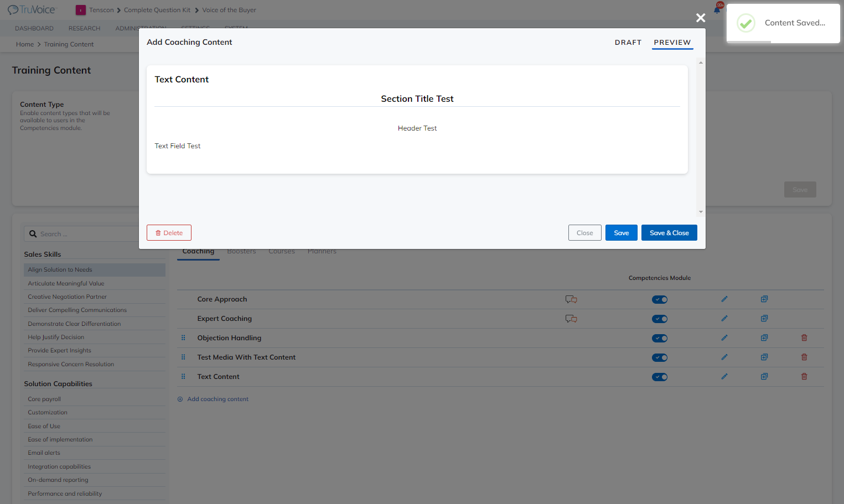This screenshot has height=504, width=844.
Task: Disable Test Media With Text Content switch
Action: 660,358
